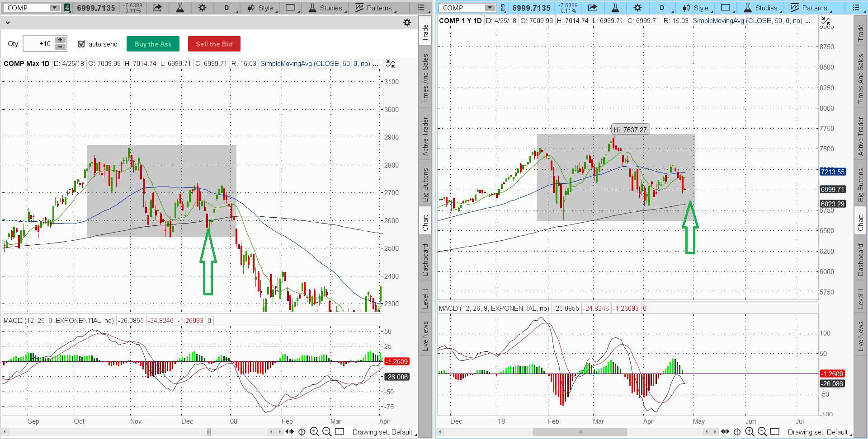868x439 pixels.
Task: Click the pan arrows icon under right chart
Action: tap(725, 432)
